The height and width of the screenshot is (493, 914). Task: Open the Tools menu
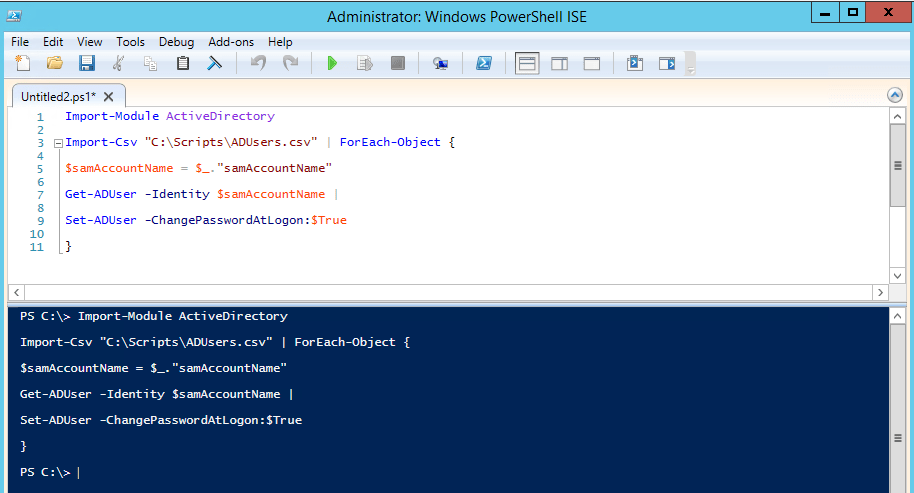130,42
